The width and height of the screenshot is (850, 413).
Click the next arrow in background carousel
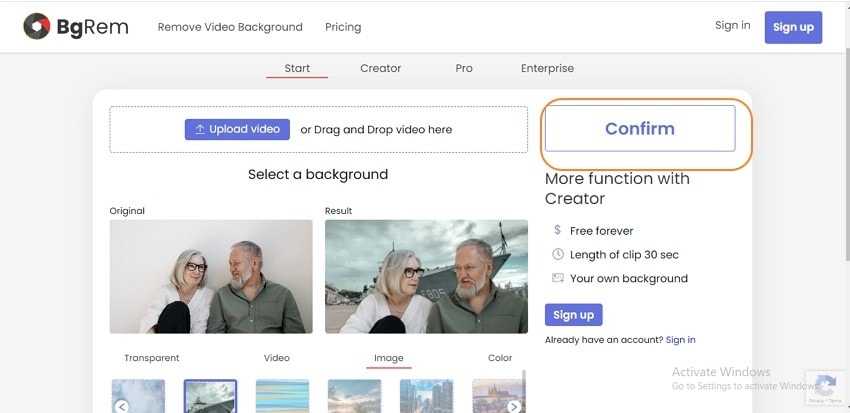pyautogui.click(x=513, y=406)
